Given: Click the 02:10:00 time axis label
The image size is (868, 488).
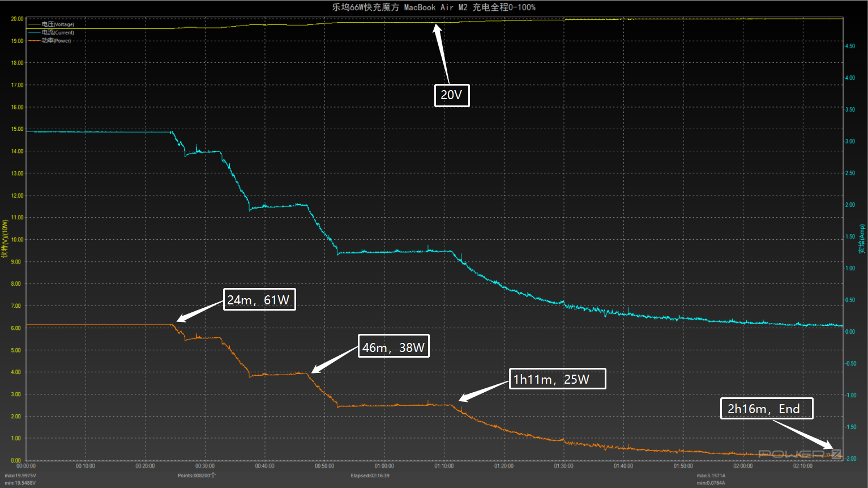Looking at the screenshot, I should pos(803,466).
